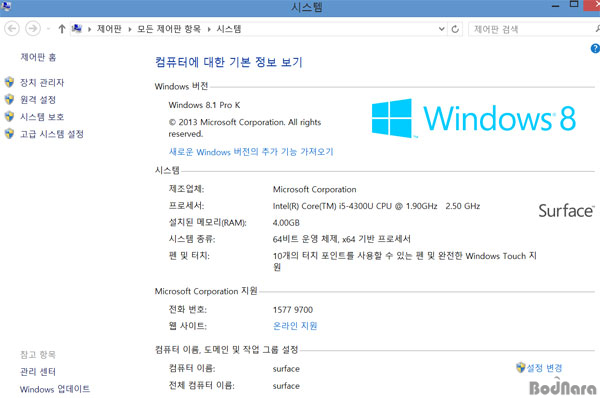The height and width of the screenshot is (398, 600).
Task: Click the 컴퓨터에 대한 기본 정보 보기 heading
Action: tap(229, 62)
